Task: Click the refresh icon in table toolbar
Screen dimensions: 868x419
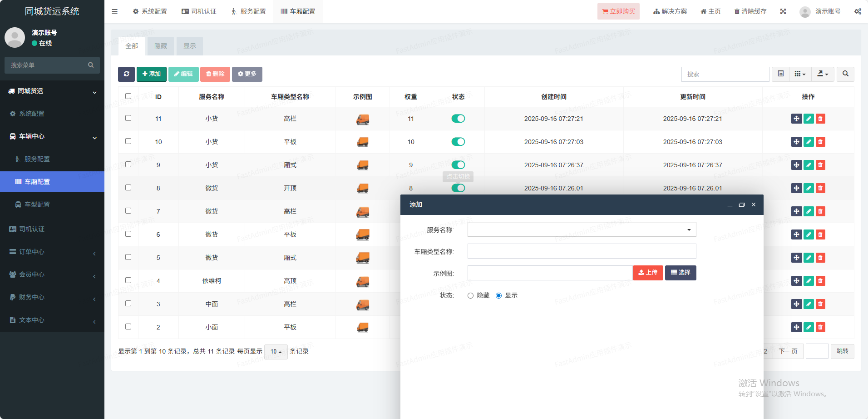Action: coord(126,74)
